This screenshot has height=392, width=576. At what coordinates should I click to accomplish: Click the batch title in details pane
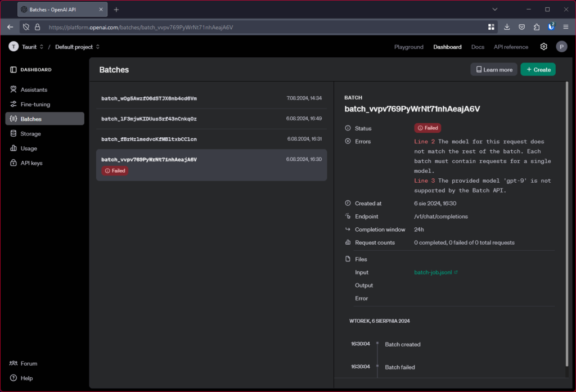click(412, 109)
